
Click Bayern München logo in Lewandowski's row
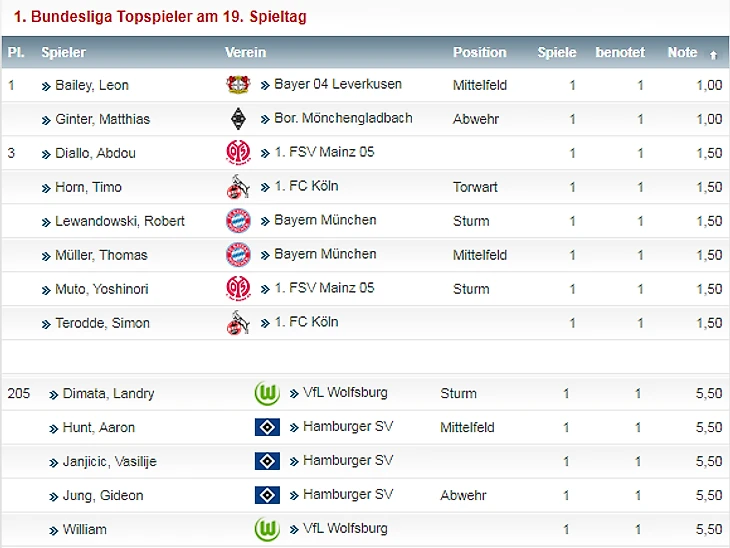[236, 221]
